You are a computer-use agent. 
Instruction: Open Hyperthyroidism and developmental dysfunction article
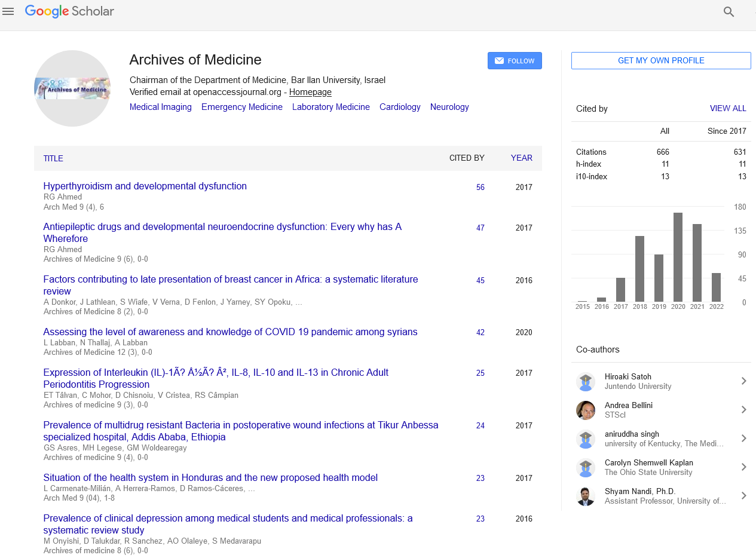coord(145,186)
